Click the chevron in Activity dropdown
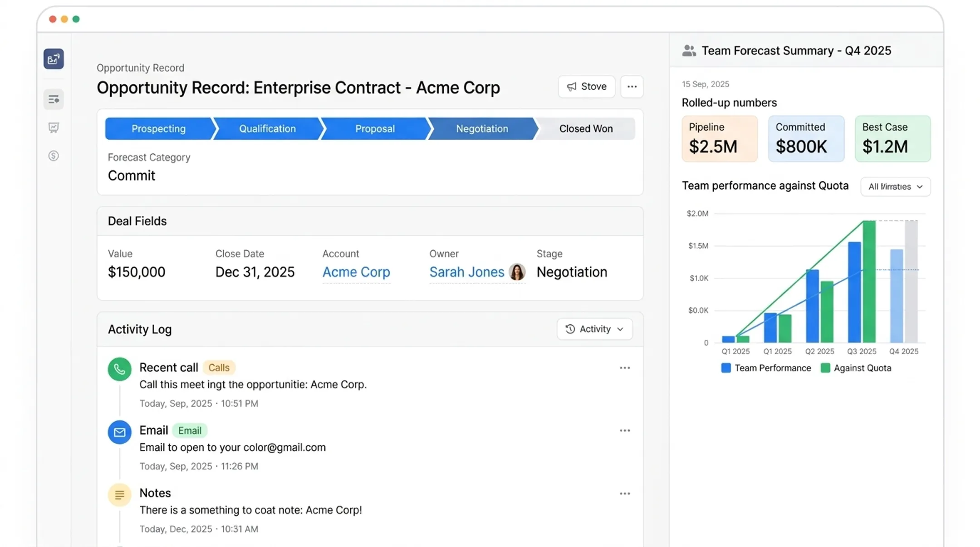The image size is (980, 547). [x=620, y=329]
